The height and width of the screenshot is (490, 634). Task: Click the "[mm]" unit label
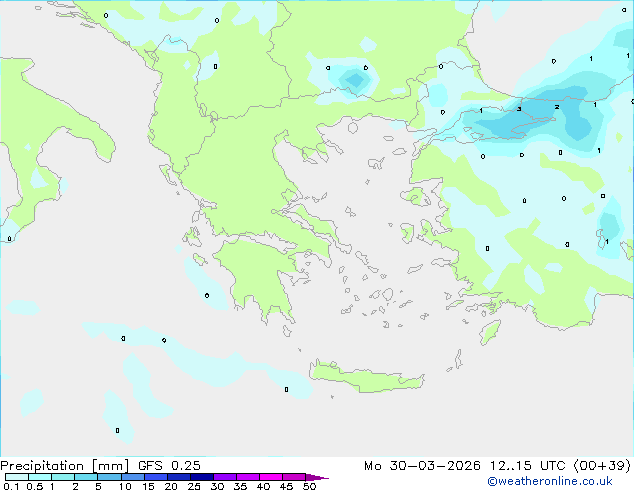pyautogui.click(x=110, y=466)
